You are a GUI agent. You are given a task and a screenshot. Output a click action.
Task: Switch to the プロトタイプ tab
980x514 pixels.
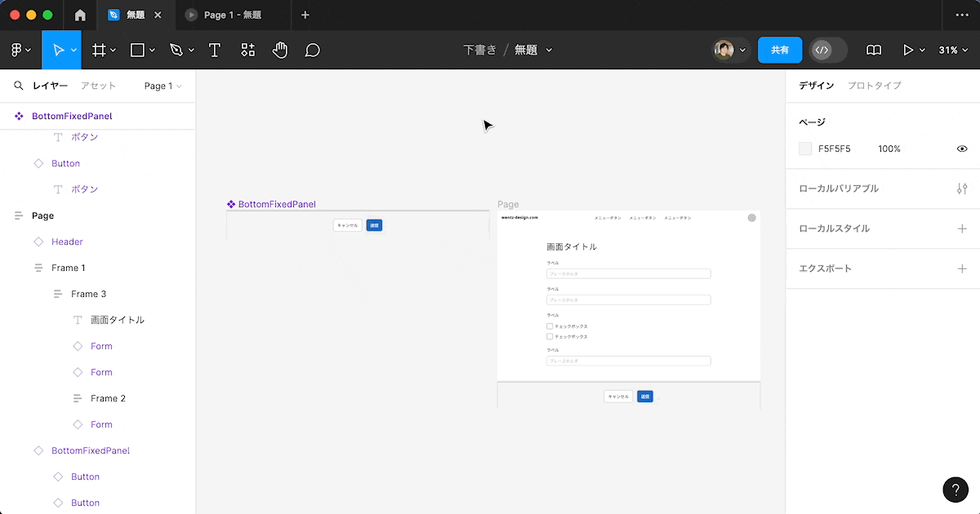874,86
